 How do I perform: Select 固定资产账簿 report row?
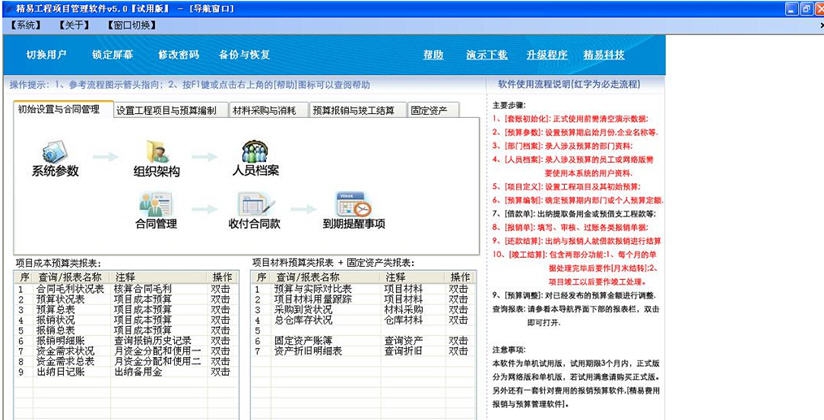coord(364,341)
